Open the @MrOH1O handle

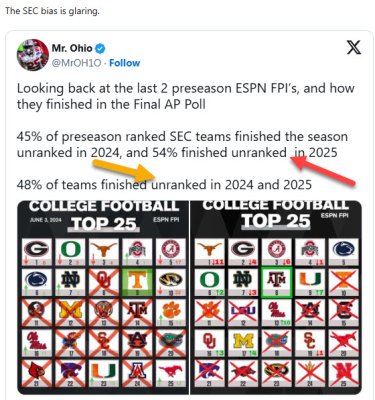point(76,63)
